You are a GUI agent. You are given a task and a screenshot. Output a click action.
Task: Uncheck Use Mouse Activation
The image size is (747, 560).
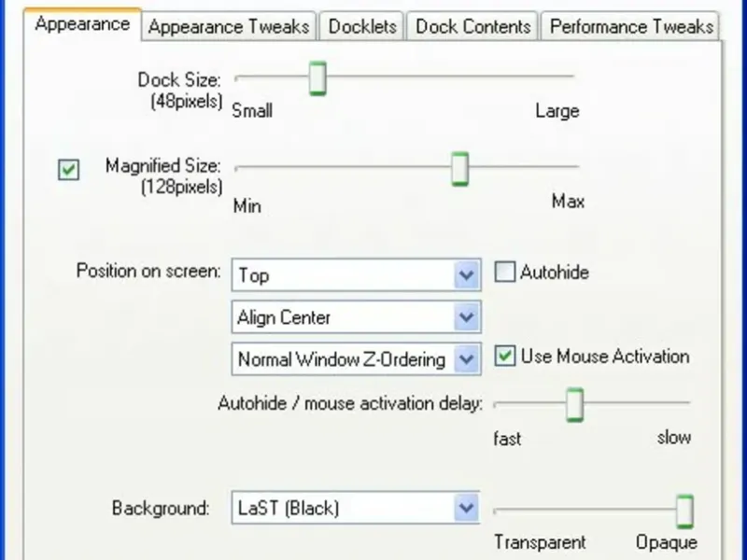click(x=505, y=357)
